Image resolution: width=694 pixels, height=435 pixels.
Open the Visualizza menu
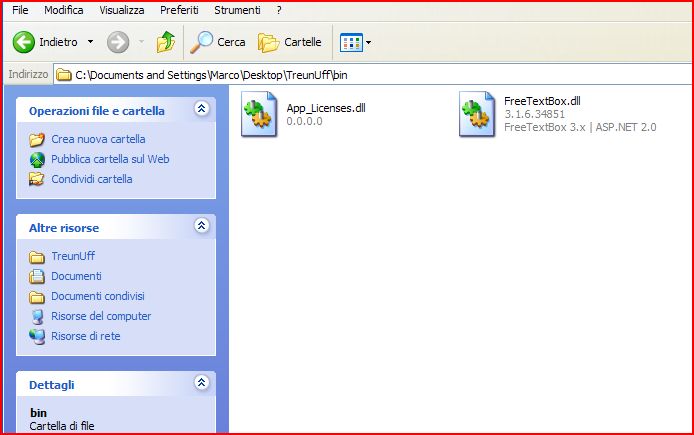coord(122,10)
